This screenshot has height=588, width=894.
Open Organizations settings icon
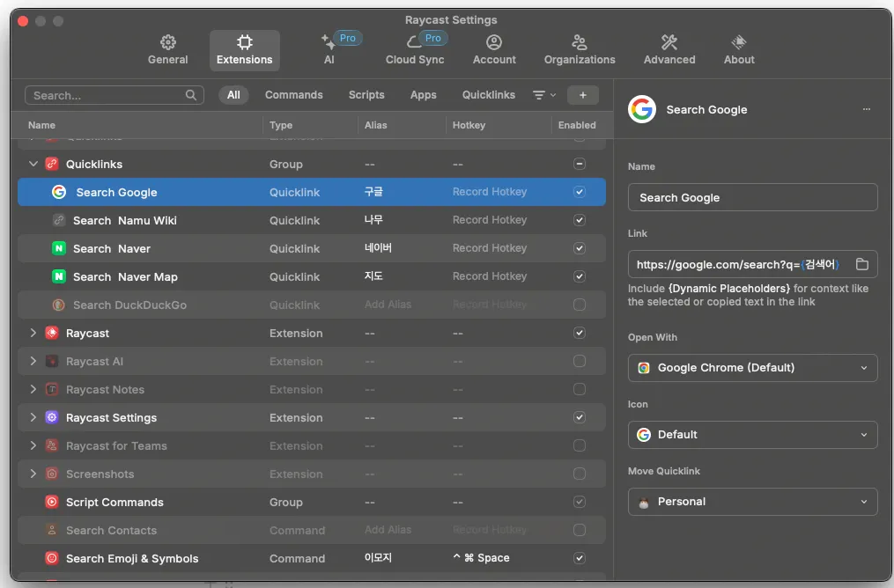(579, 42)
